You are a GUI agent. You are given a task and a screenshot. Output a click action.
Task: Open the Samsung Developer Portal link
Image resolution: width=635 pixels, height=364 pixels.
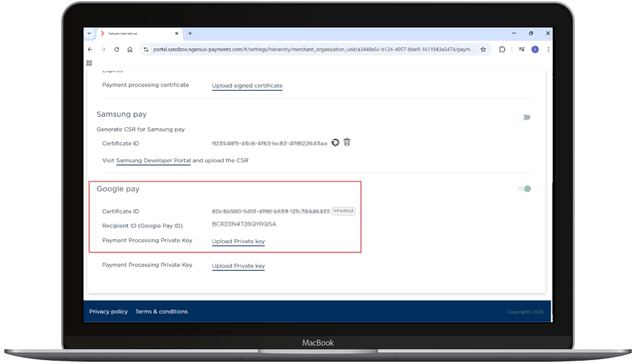(x=153, y=161)
